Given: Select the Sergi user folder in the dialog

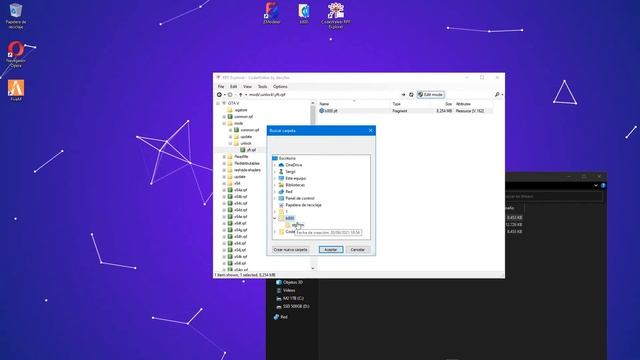Looking at the screenshot, I should click(290, 171).
